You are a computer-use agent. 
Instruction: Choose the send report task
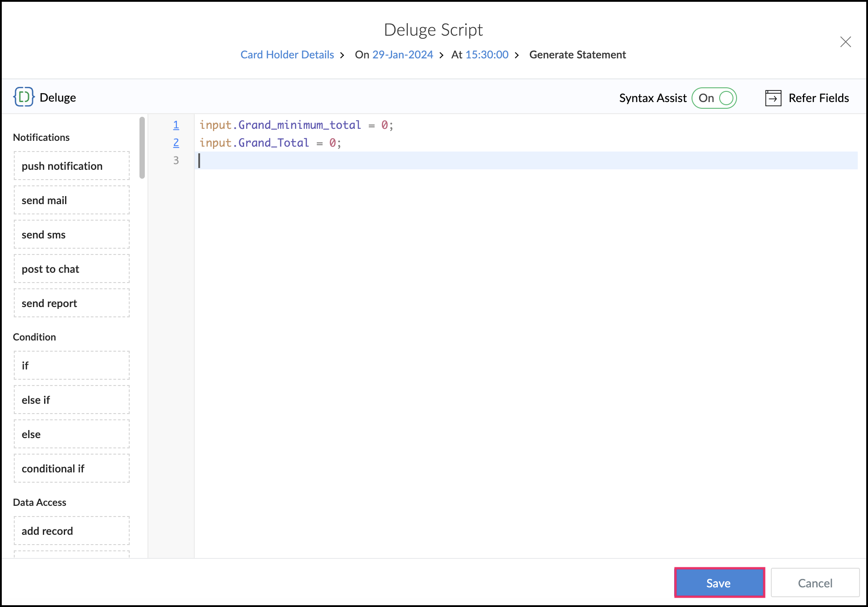72,303
